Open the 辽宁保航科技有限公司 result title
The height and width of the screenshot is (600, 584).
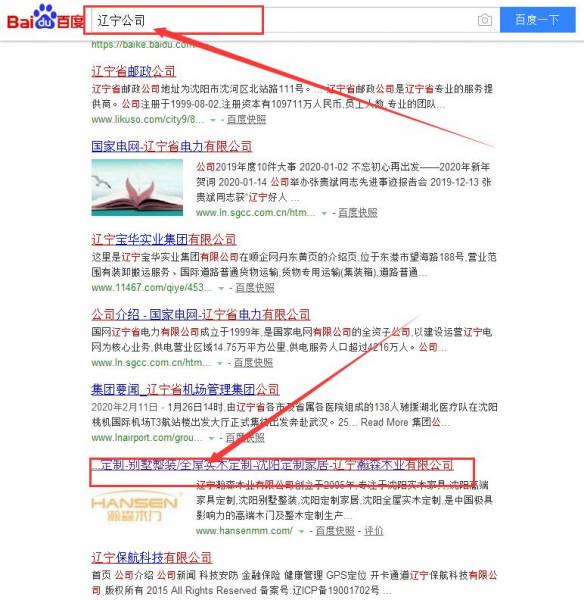(x=152, y=558)
